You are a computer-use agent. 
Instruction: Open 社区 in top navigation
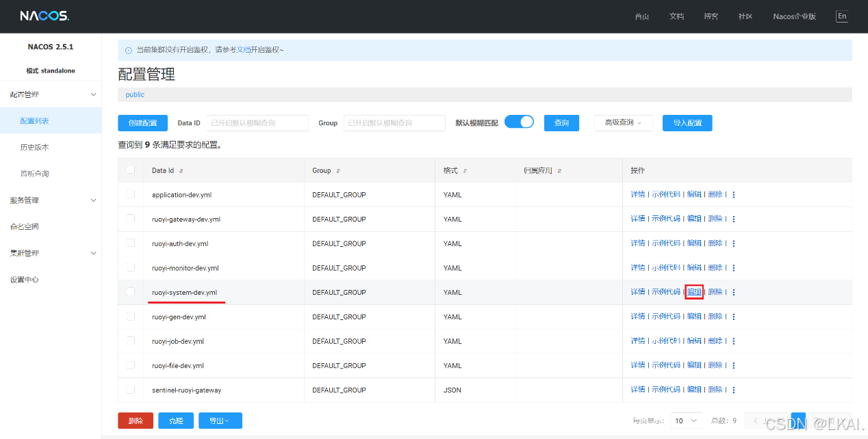[x=745, y=16]
